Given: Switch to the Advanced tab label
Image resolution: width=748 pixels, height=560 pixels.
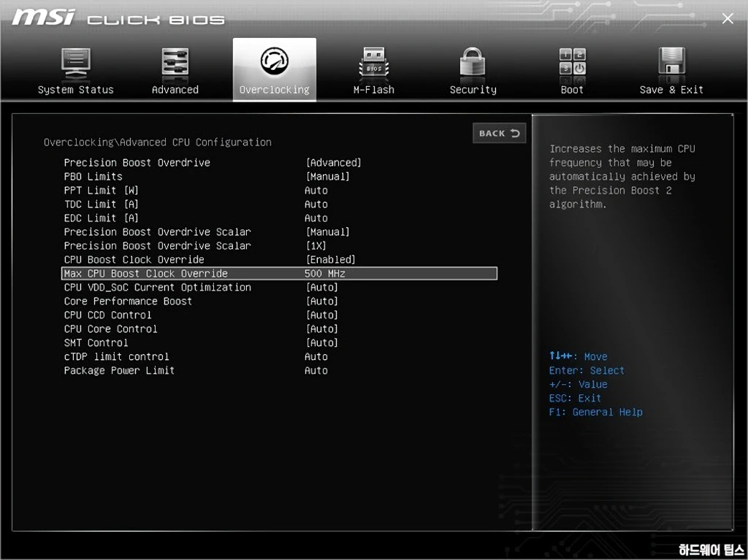Looking at the screenshot, I should pyautogui.click(x=175, y=90).
